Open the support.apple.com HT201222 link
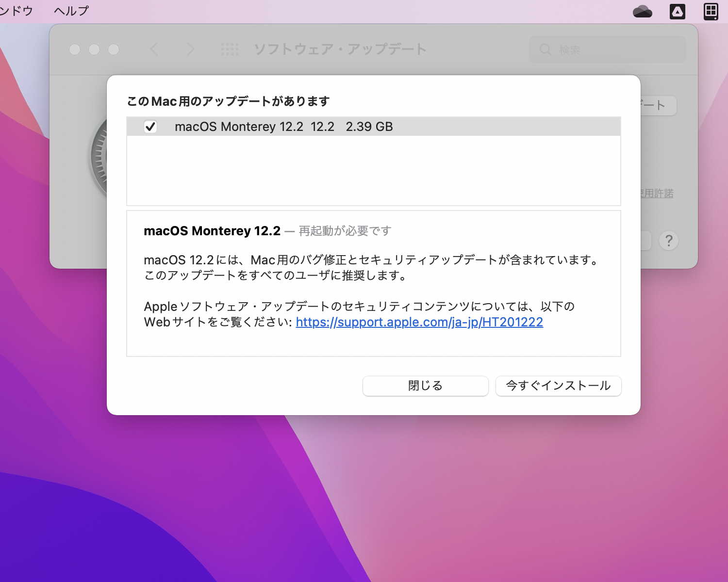Screen dimensions: 728x582 pos(419,322)
